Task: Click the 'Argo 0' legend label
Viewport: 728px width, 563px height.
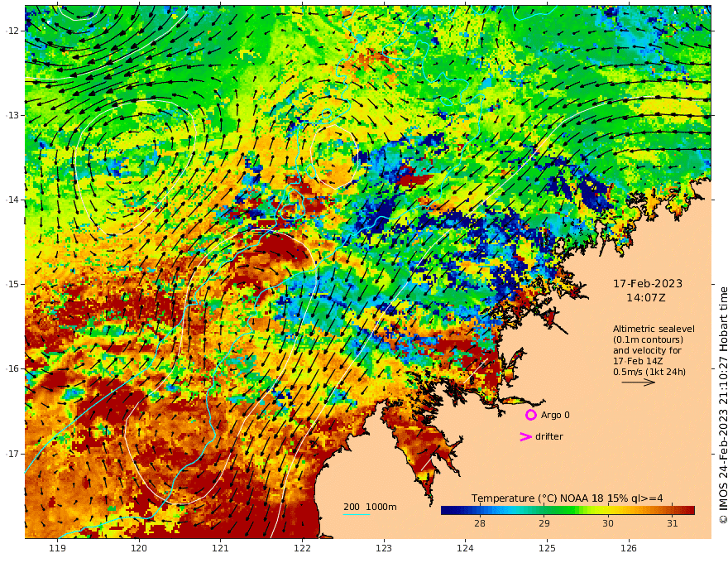Action: point(555,415)
